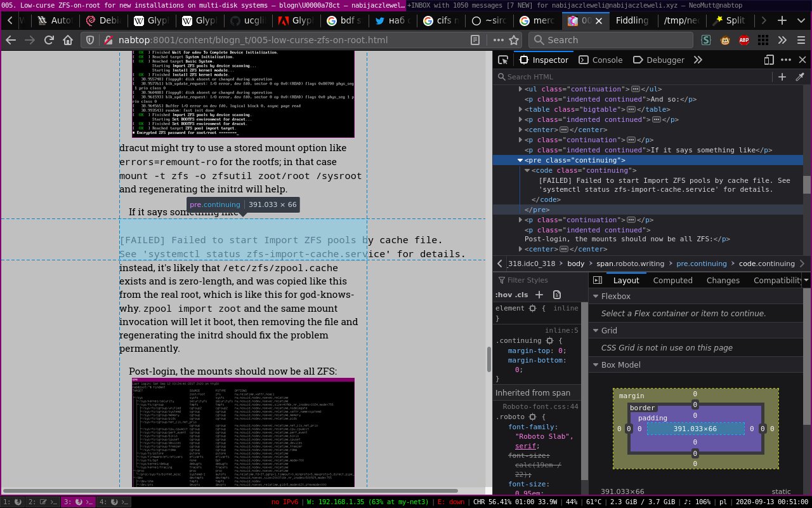The height and width of the screenshot is (508, 812).
Task: Expand the table class="bigtable" node
Action: click(521, 109)
